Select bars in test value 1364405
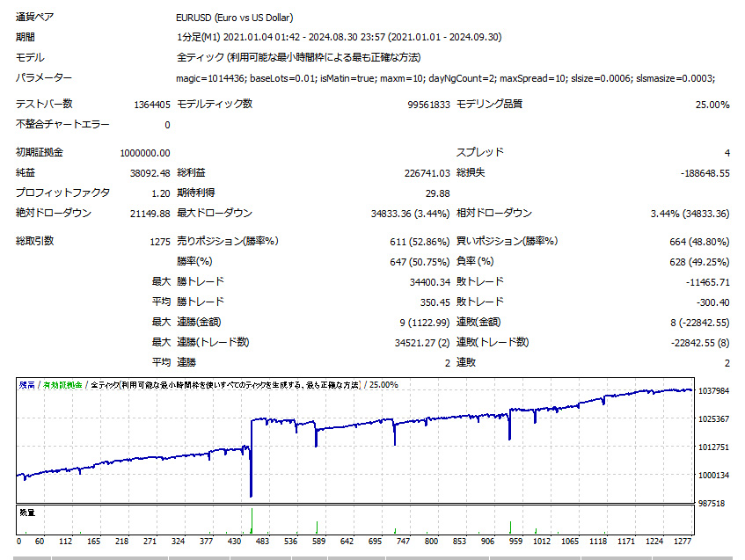 152,105
